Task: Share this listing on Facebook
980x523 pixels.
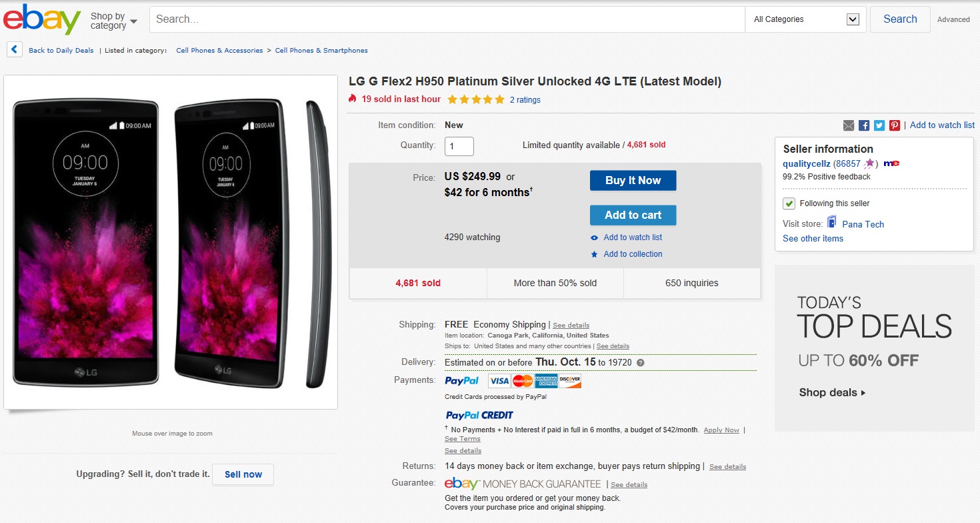Action: [864, 125]
